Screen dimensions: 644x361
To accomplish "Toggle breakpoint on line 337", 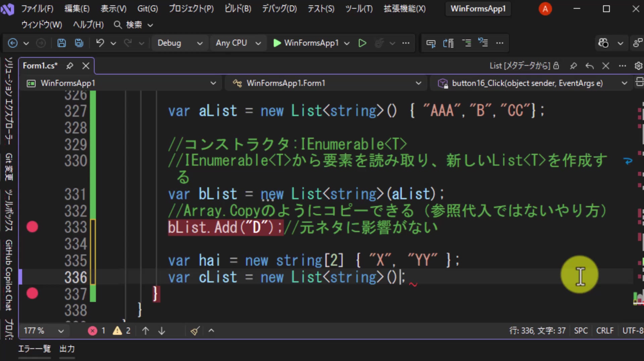I will (x=32, y=294).
